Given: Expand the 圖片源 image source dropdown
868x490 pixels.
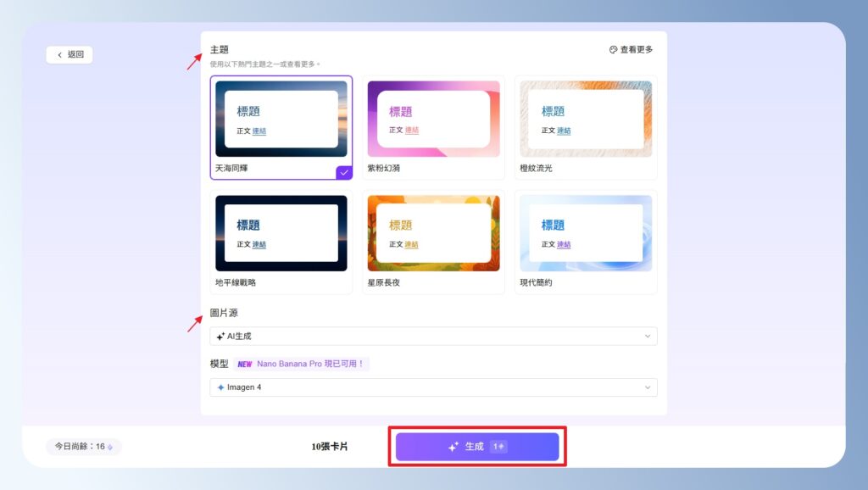Looking at the screenshot, I should coord(433,336).
